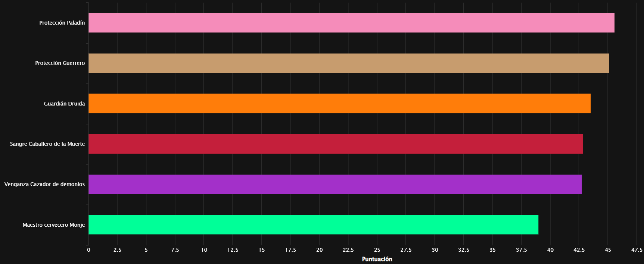Click the '15' x-axis tick label

[x=262, y=250]
